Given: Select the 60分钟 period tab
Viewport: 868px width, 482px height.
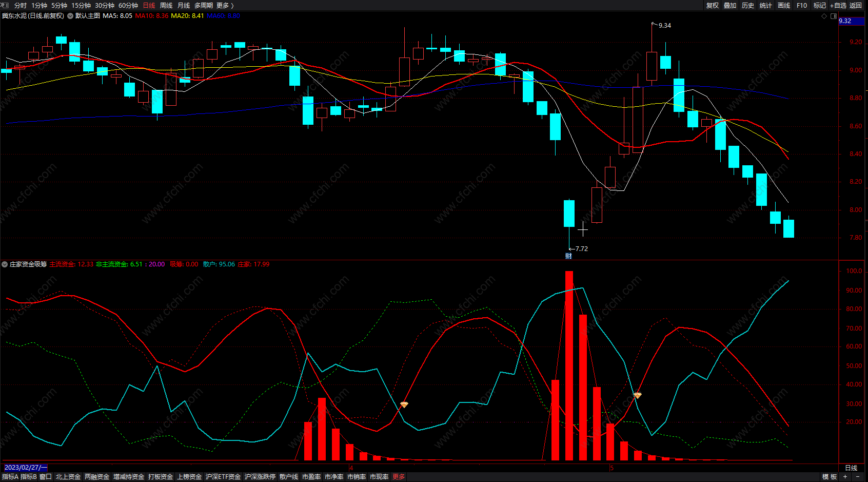Looking at the screenshot, I should [x=128, y=6].
